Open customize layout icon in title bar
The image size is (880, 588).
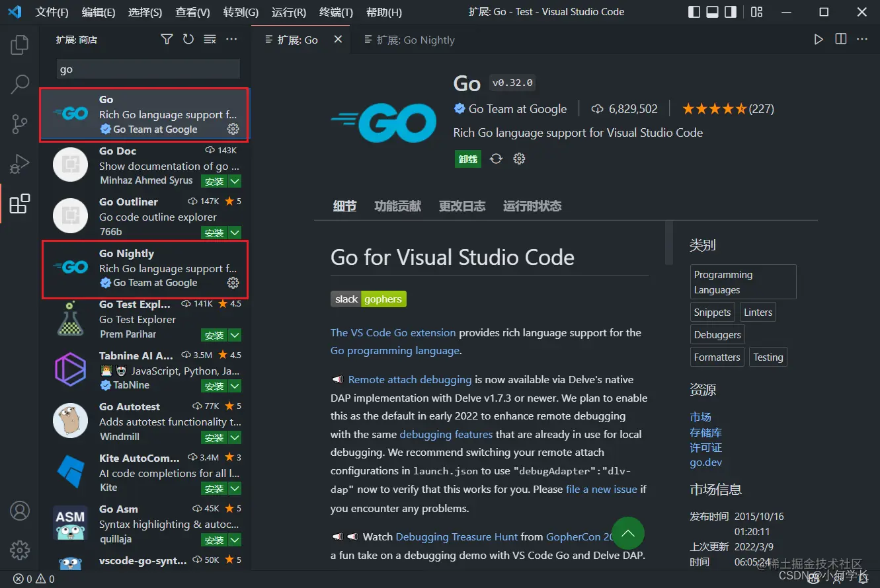pos(756,12)
